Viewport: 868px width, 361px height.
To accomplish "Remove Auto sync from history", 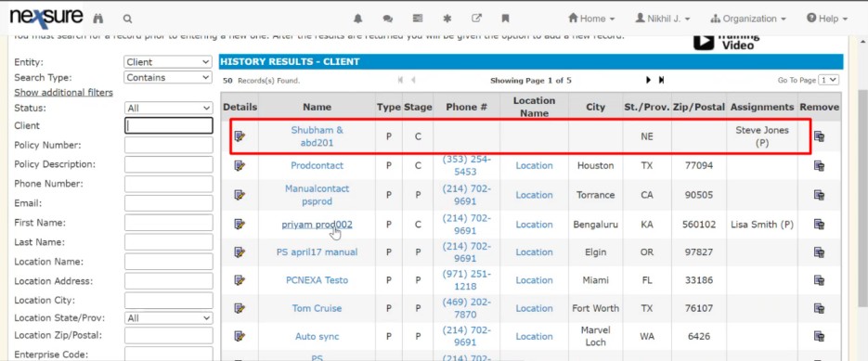I will (820, 336).
